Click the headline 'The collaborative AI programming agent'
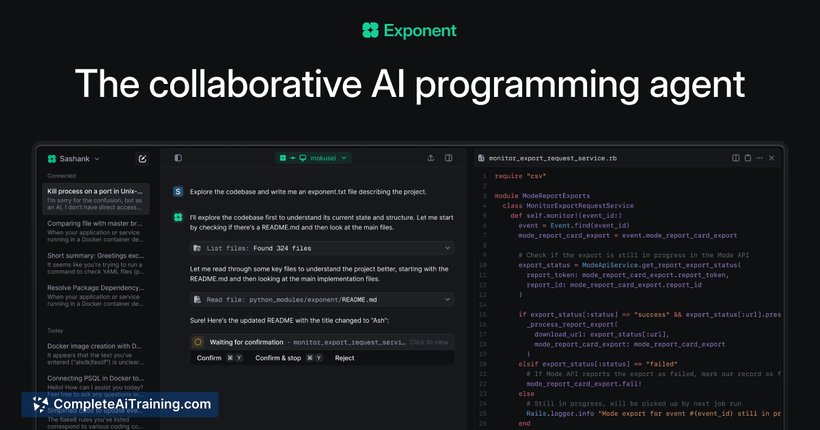The height and width of the screenshot is (430, 820). pos(410,84)
